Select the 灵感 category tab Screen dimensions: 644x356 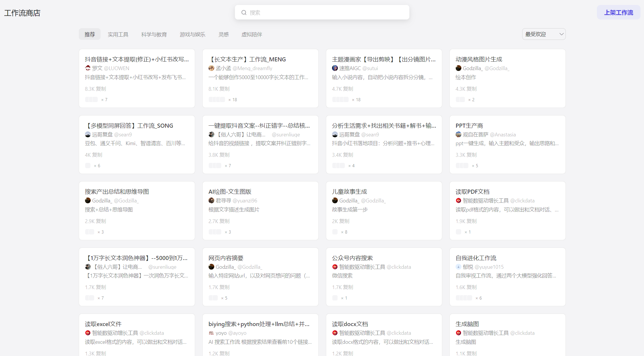(224, 34)
